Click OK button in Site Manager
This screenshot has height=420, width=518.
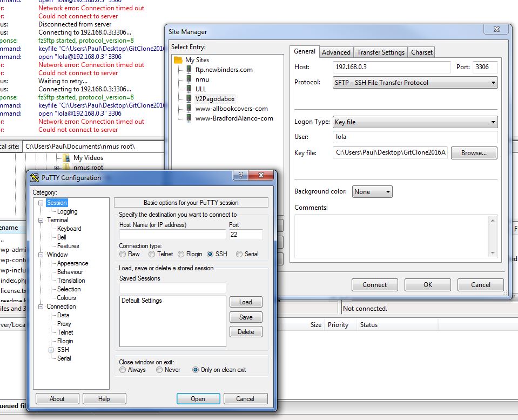tap(427, 285)
